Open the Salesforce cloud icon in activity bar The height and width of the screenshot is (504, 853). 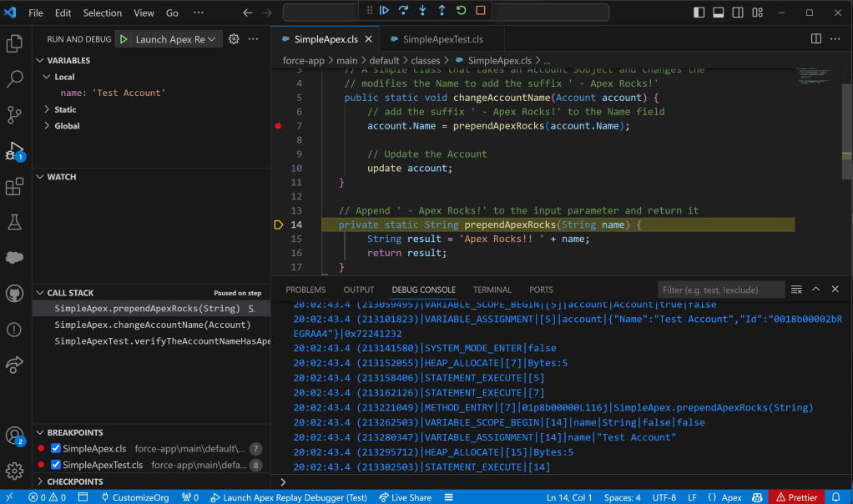14,258
